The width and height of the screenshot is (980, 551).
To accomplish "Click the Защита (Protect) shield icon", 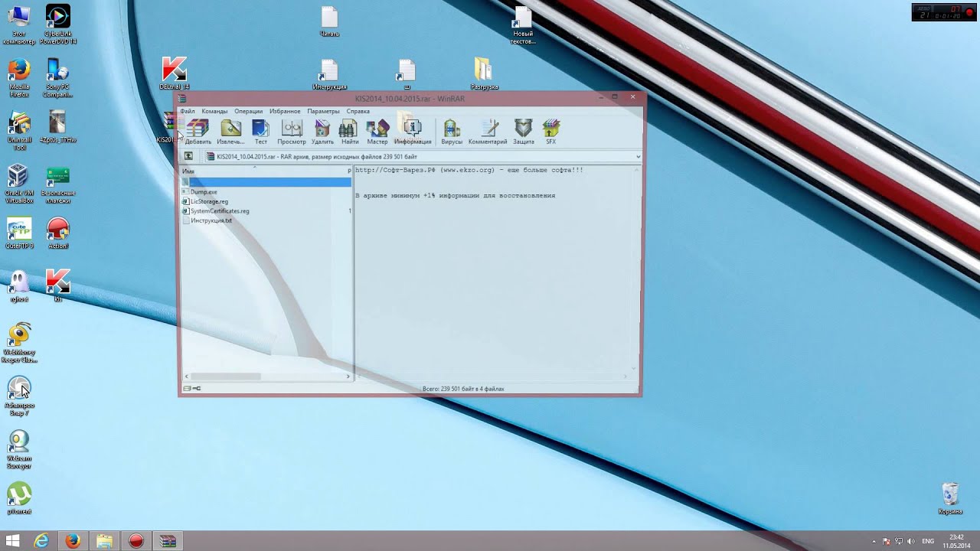I will tap(524, 131).
